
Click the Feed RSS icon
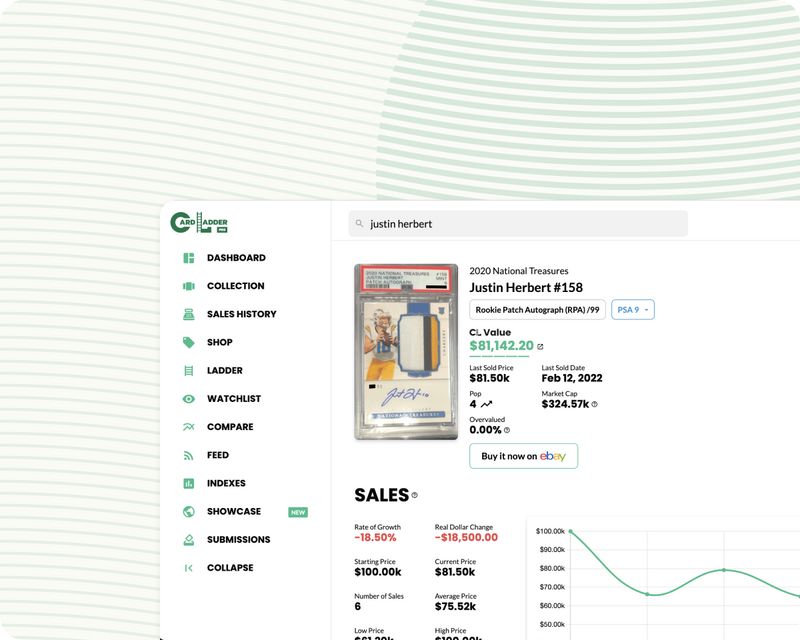coord(189,455)
